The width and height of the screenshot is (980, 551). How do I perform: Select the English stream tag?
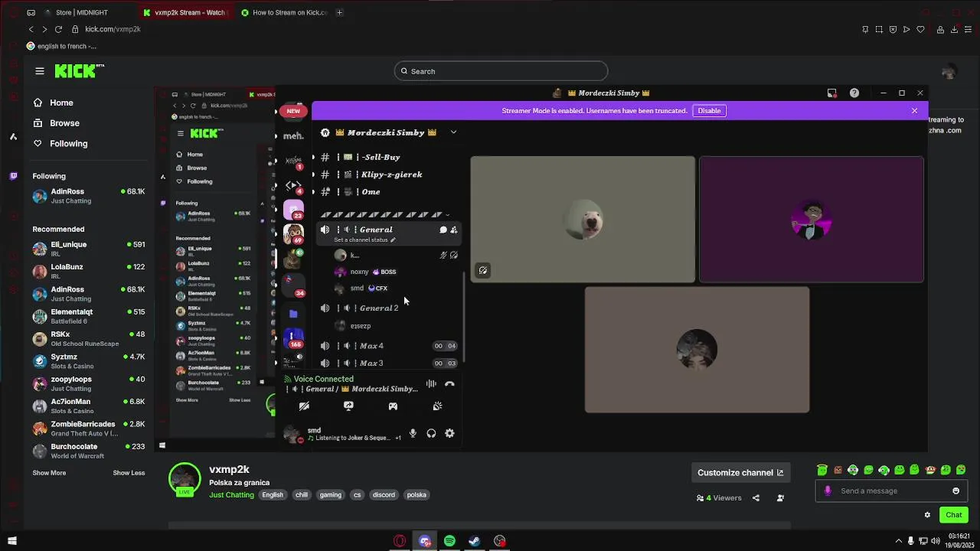(x=273, y=494)
